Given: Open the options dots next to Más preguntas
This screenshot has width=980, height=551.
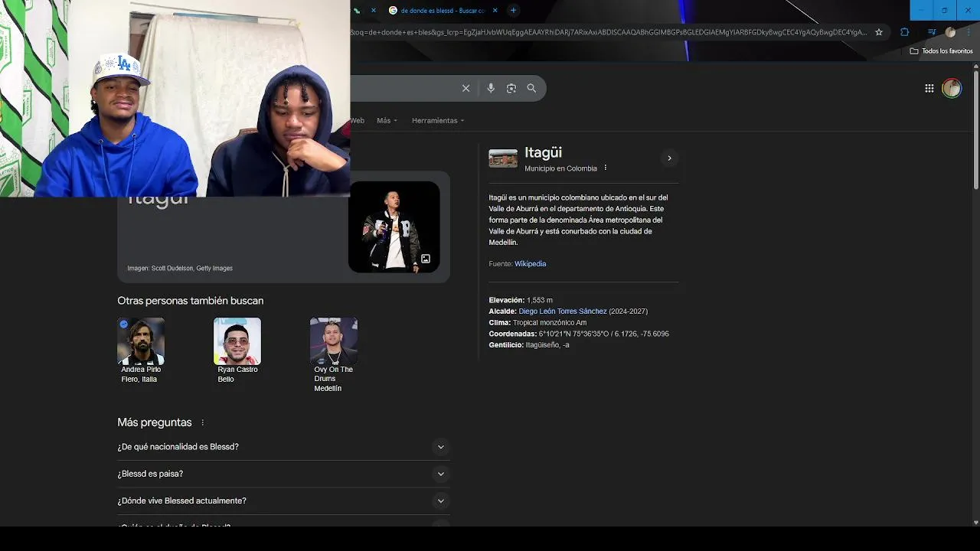Looking at the screenshot, I should click(203, 422).
